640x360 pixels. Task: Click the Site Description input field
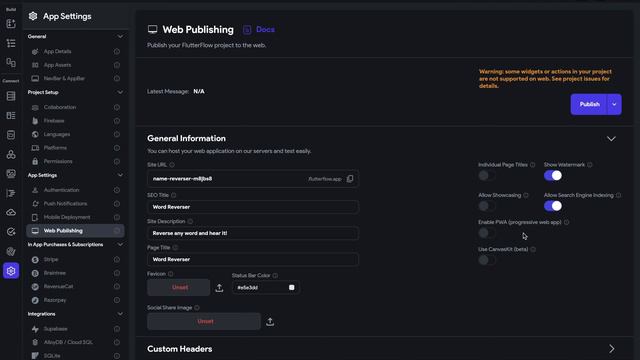click(253, 233)
